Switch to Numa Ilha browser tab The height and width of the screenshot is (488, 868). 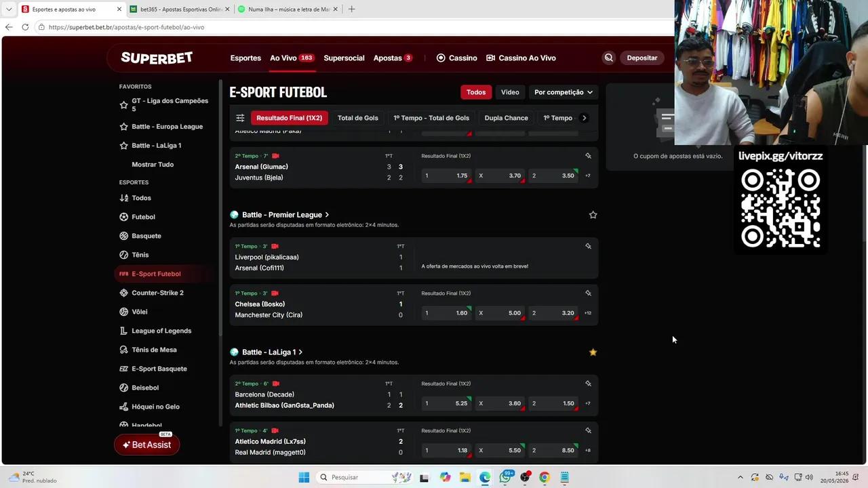coord(288,9)
